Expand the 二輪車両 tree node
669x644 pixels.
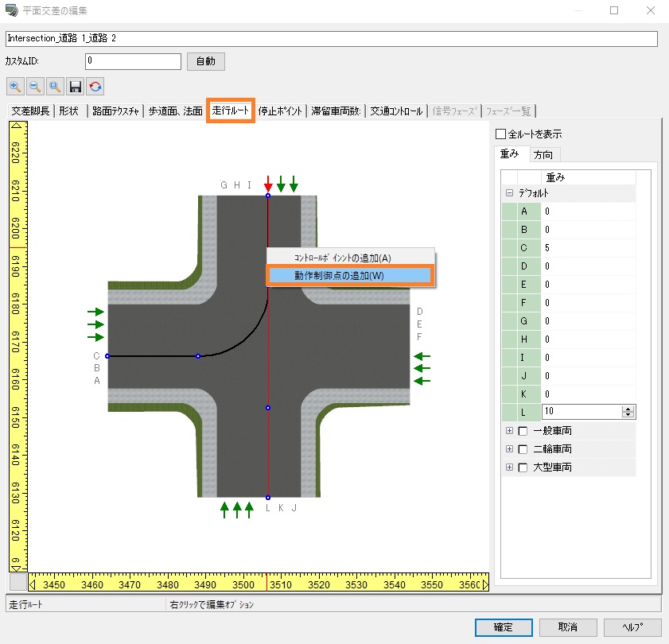tap(509, 449)
